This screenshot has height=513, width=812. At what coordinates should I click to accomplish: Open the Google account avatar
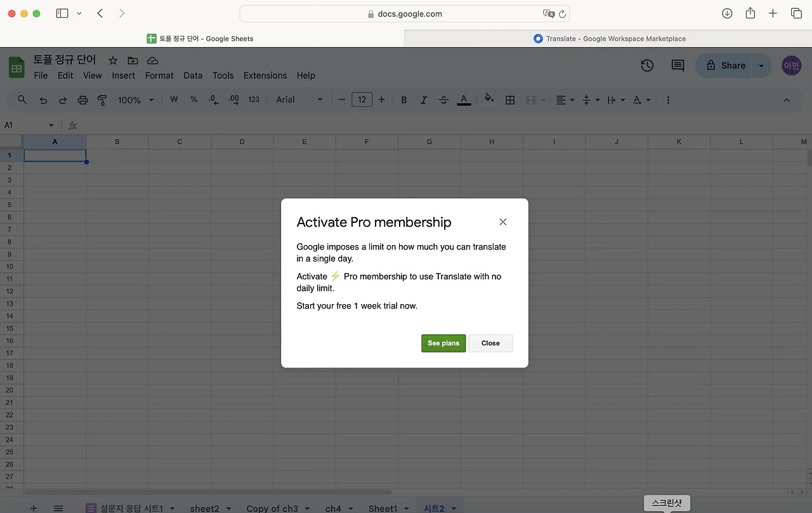(792, 65)
